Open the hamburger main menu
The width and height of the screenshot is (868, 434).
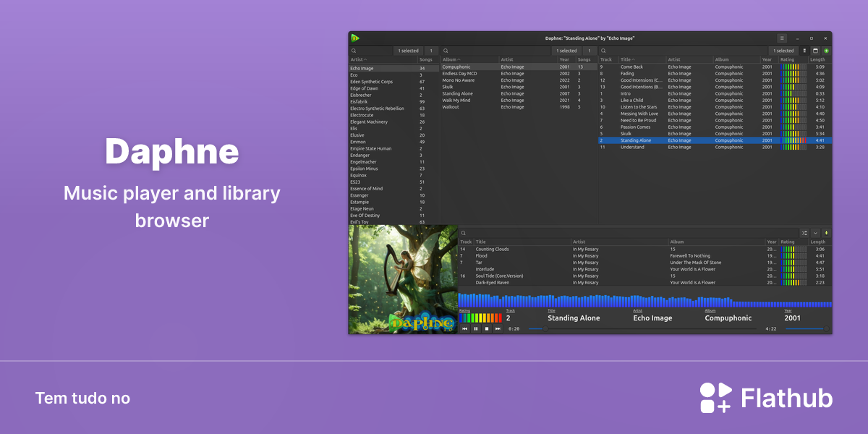tap(782, 38)
